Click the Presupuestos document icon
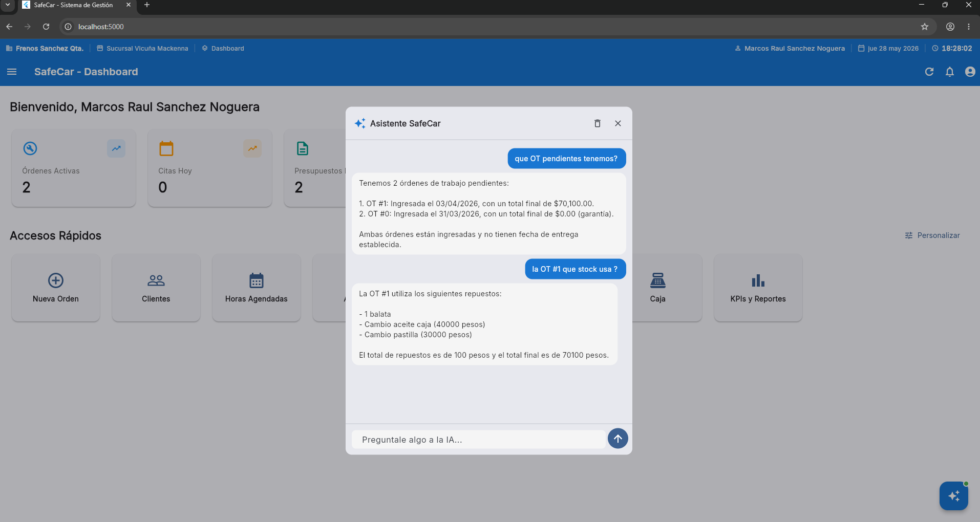Viewport: 980px width, 522px height. click(x=303, y=148)
